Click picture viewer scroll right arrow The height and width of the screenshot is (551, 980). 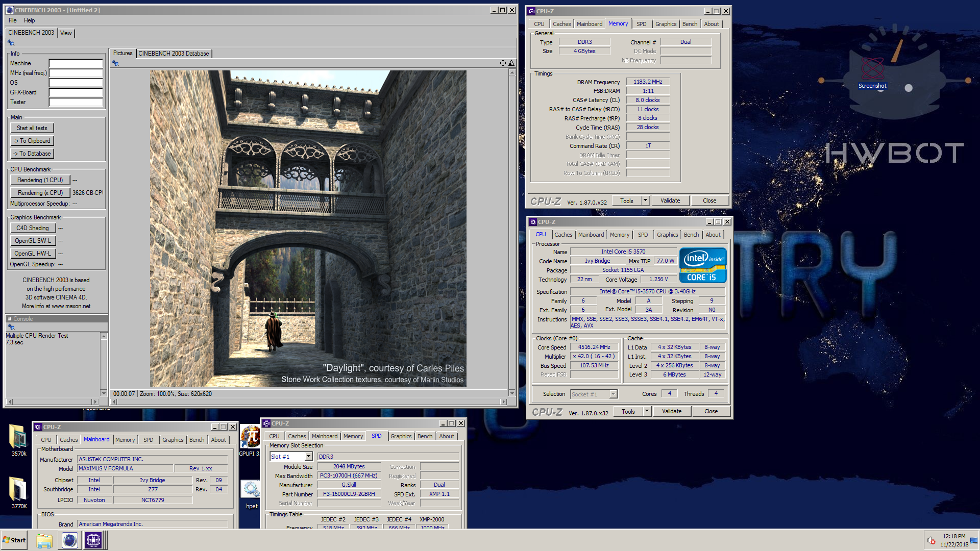click(503, 402)
